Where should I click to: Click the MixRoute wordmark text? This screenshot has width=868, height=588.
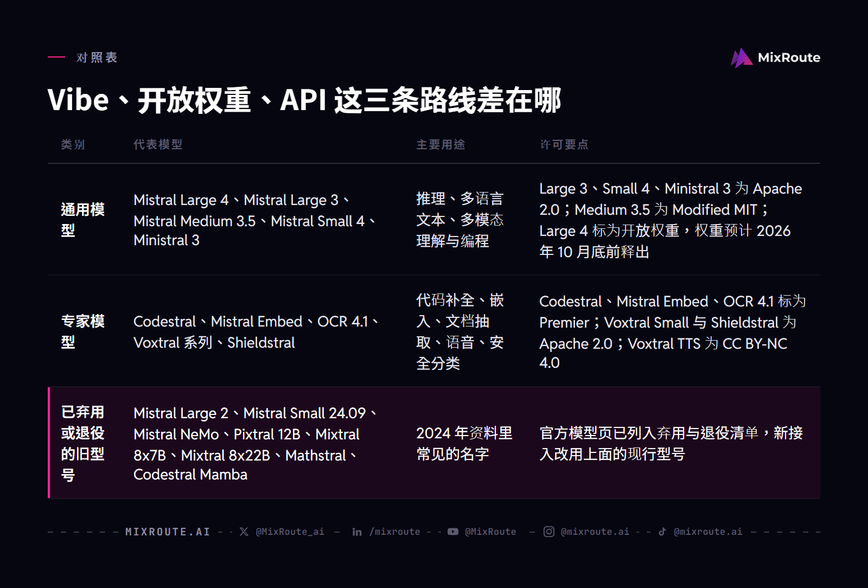click(789, 57)
